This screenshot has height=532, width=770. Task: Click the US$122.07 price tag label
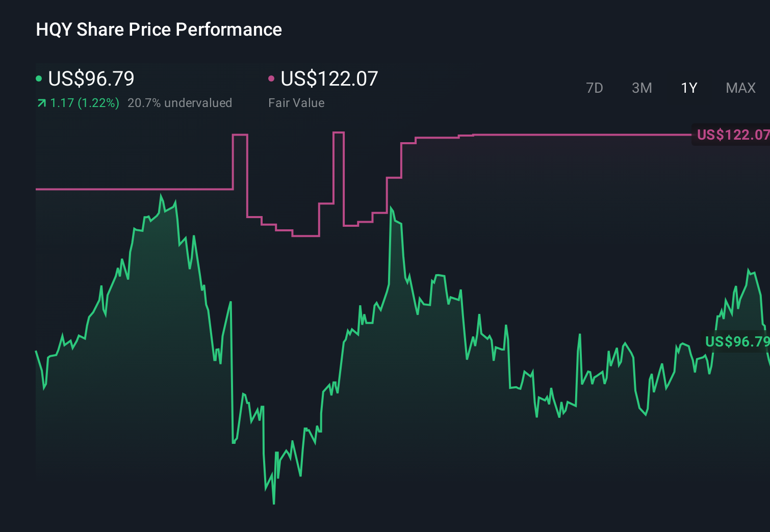point(733,136)
